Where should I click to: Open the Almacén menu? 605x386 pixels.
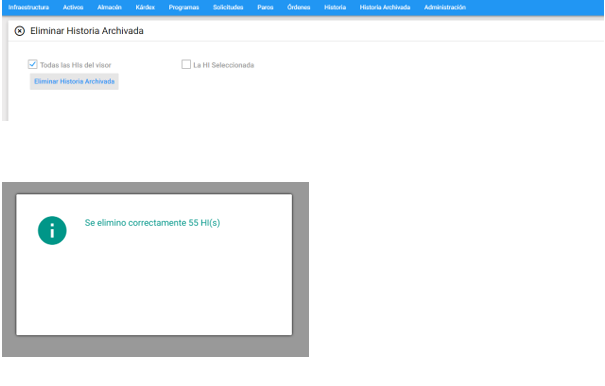pos(109,7)
